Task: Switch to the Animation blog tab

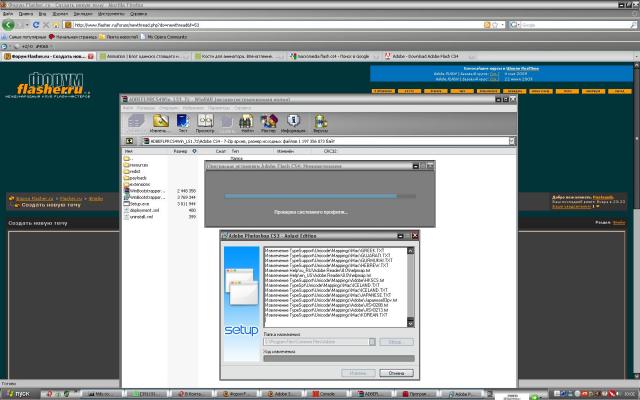Action: [x=143, y=56]
